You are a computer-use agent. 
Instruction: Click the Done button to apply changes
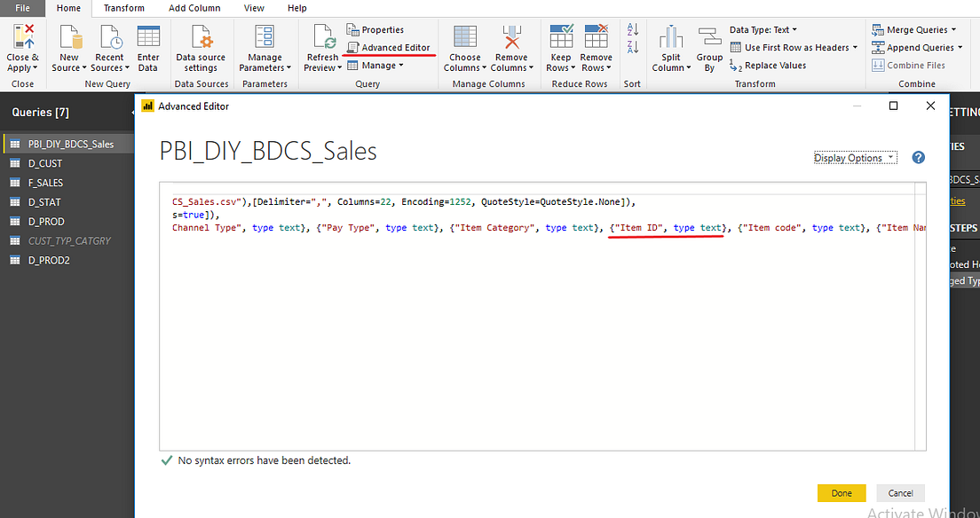(x=841, y=492)
